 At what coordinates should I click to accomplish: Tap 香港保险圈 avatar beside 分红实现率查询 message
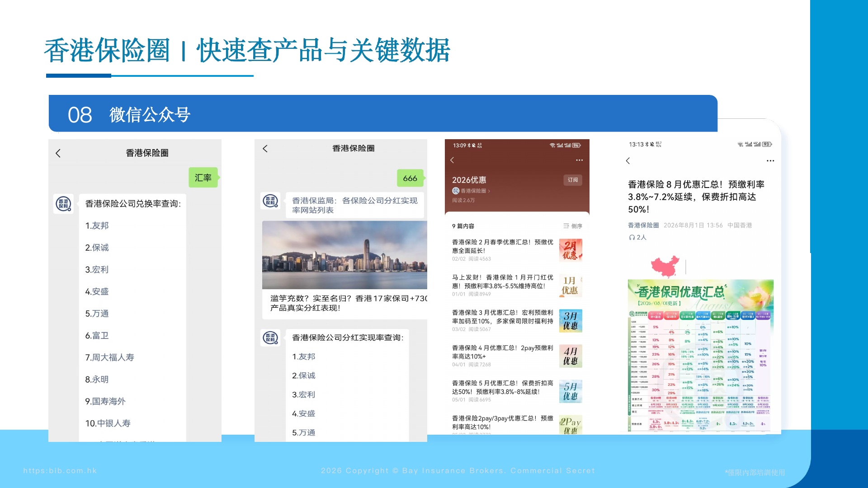[270, 338]
